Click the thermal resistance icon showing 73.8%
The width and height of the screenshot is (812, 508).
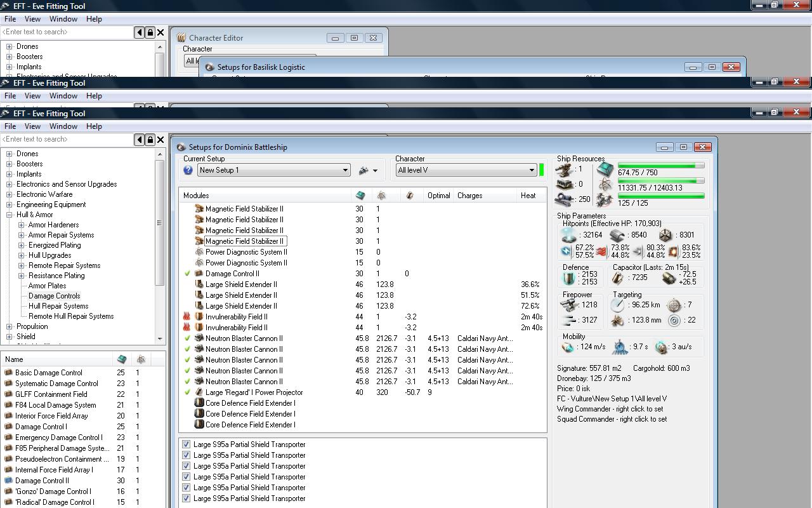(602, 251)
